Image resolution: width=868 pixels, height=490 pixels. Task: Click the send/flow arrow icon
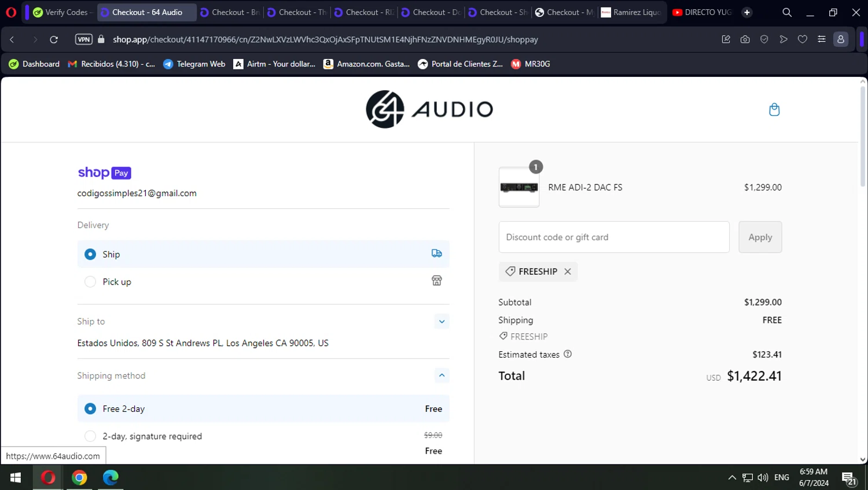tap(783, 39)
